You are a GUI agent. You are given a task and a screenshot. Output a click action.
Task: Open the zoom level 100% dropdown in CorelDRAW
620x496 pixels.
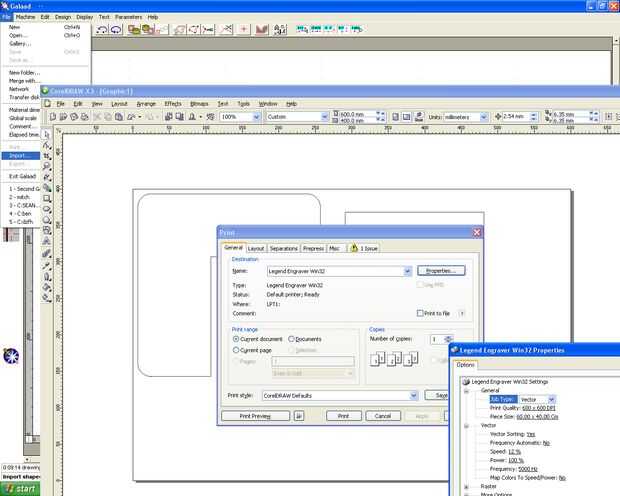pos(256,117)
